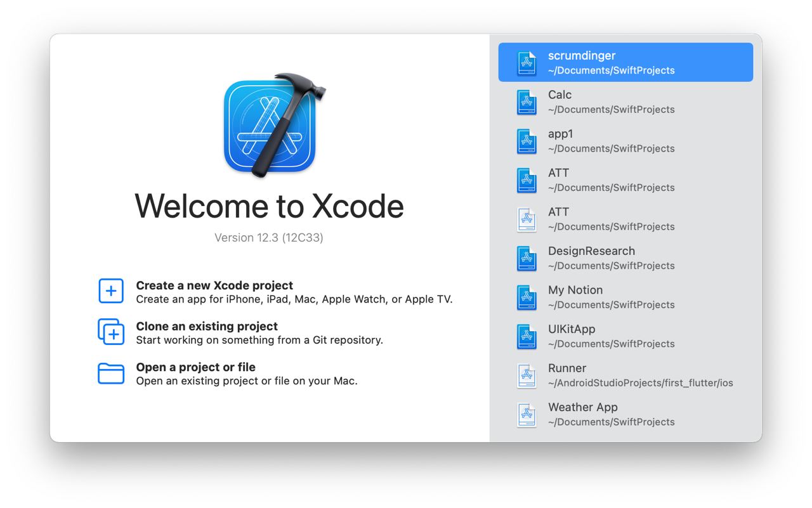This screenshot has width=812, height=508.
Task: Click the Xcode hammer app logo
Action: tap(275, 124)
